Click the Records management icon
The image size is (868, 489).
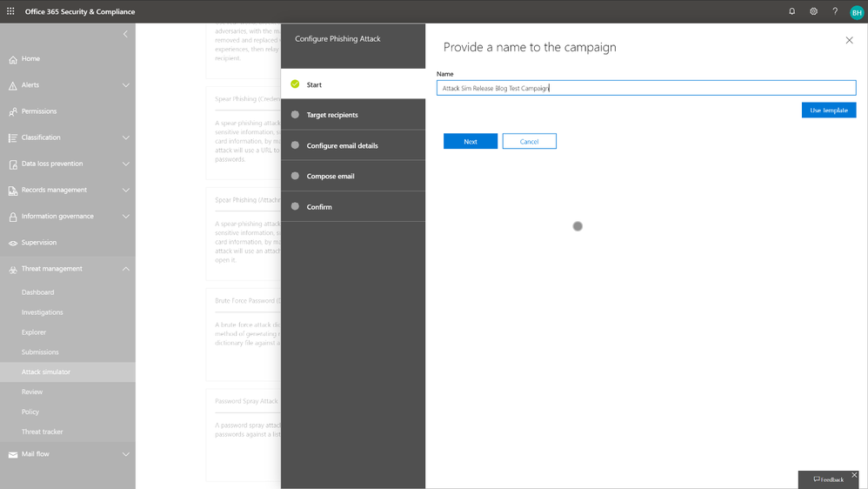pos(13,191)
